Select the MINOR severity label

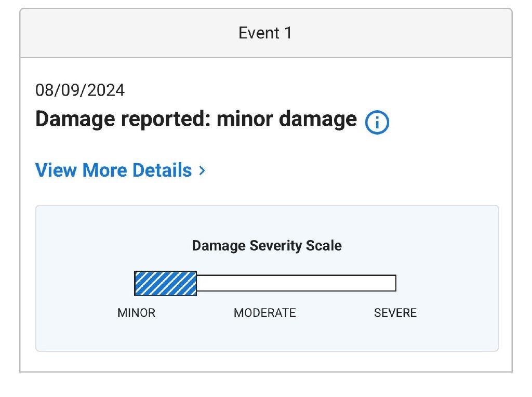[x=136, y=313]
